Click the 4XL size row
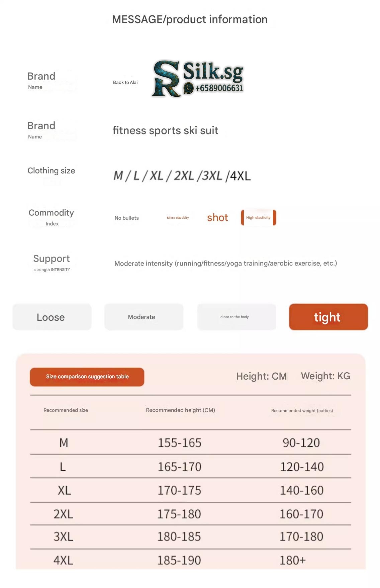 [x=190, y=560]
